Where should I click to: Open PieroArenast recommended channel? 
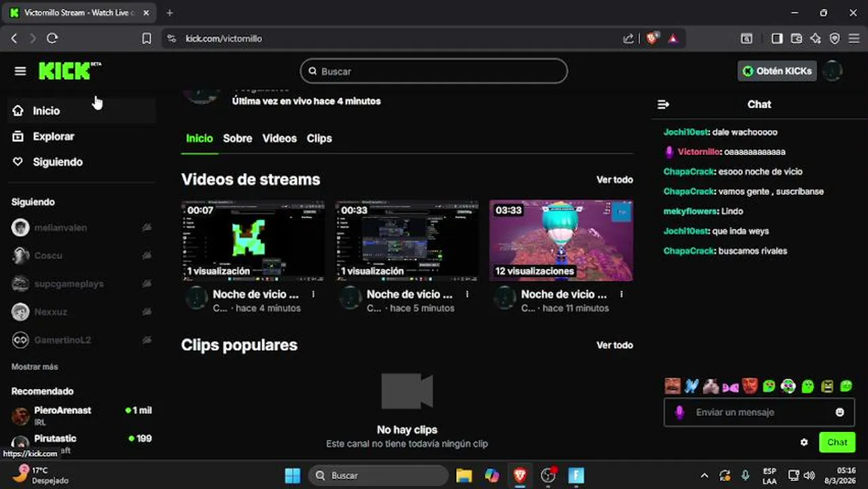pyautogui.click(x=82, y=415)
